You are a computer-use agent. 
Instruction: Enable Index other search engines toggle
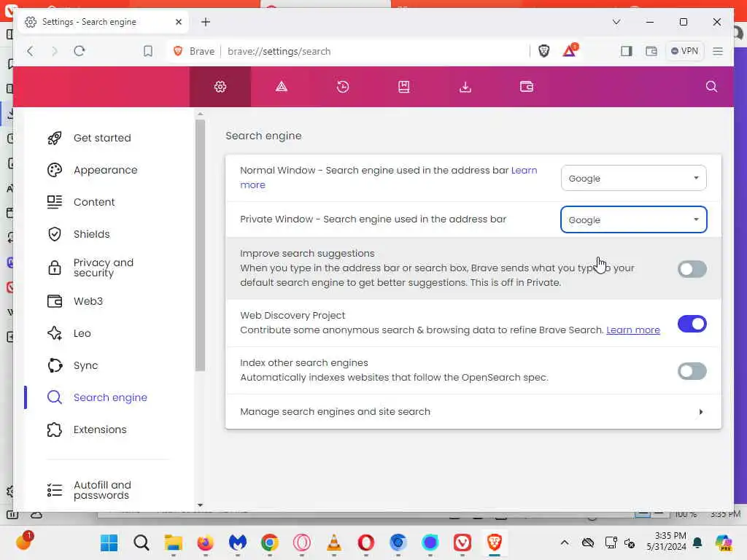(692, 371)
